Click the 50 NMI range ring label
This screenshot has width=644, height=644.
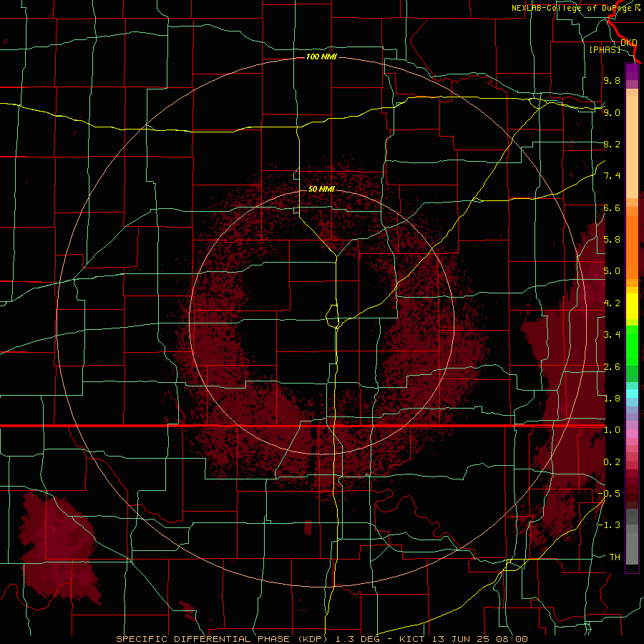(321, 189)
